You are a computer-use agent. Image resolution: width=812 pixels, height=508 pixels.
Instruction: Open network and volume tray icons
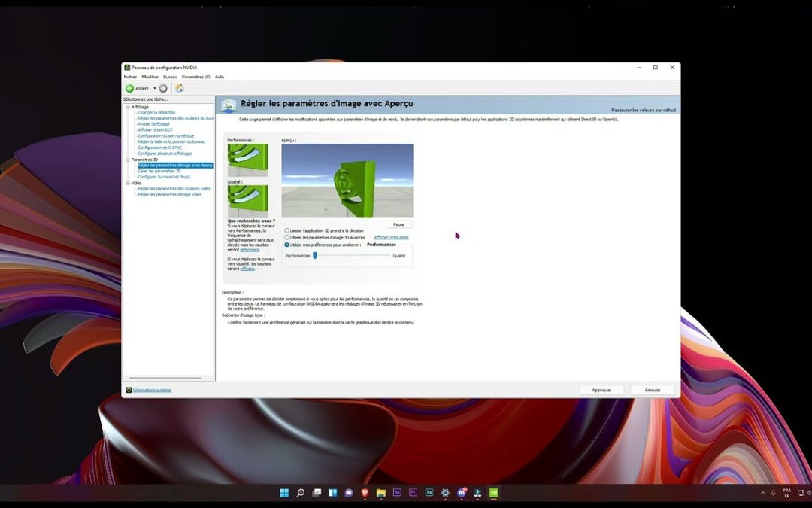pos(804,493)
